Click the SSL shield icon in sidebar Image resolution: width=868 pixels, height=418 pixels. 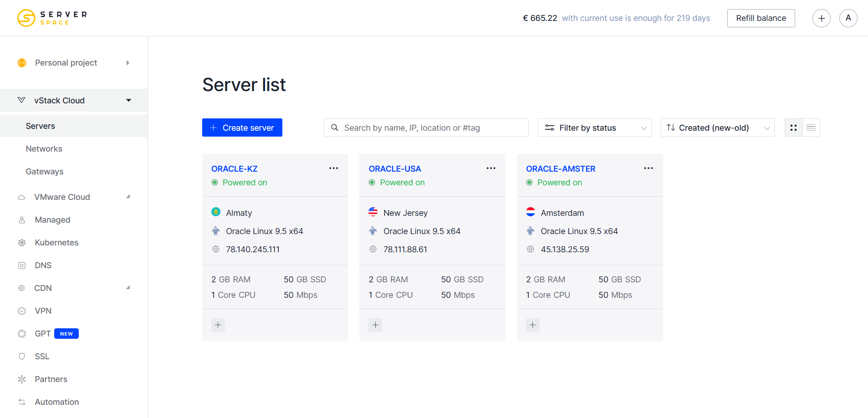pos(22,357)
